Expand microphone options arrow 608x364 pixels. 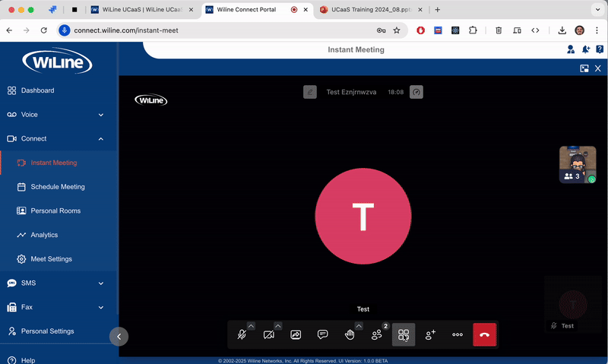pyautogui.click(x=251, y=326)
